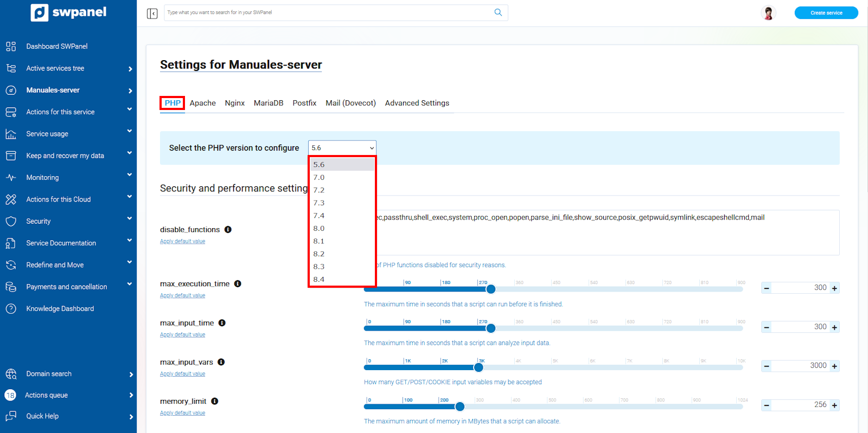Click the max_input_vars slider handle

coord(478,367)
